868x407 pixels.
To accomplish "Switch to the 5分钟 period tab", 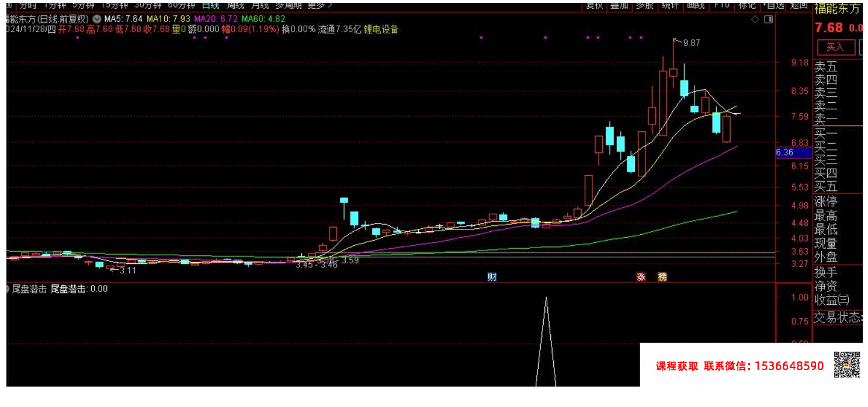I will [83, 5].
